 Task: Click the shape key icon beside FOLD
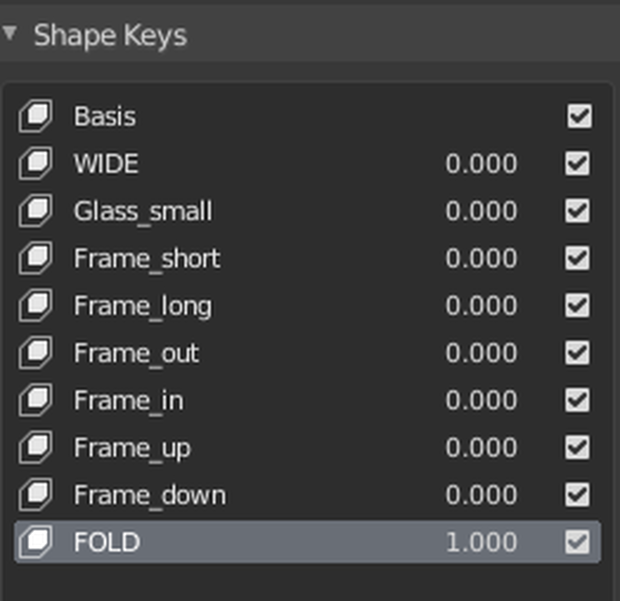pos(35,542)
